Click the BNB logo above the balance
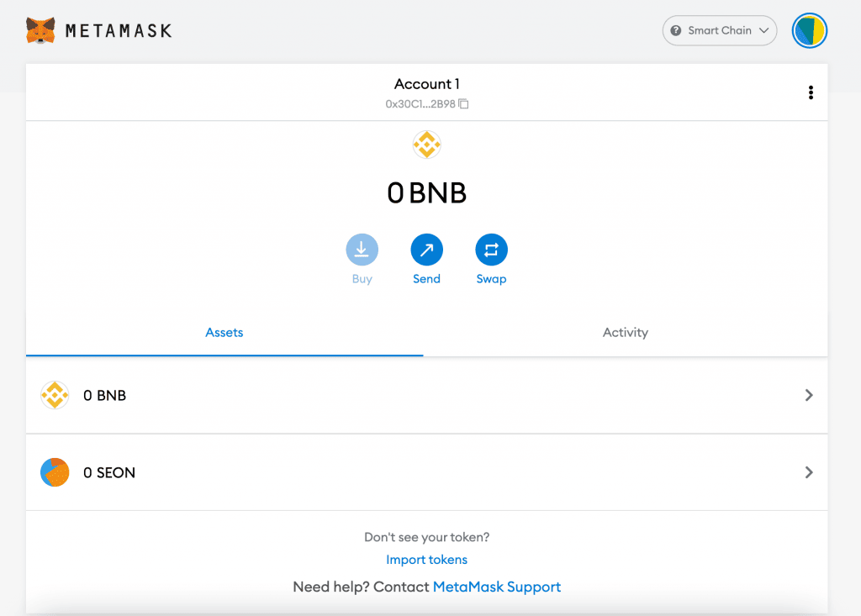This screenshot has height=616, width=861. 426,145
